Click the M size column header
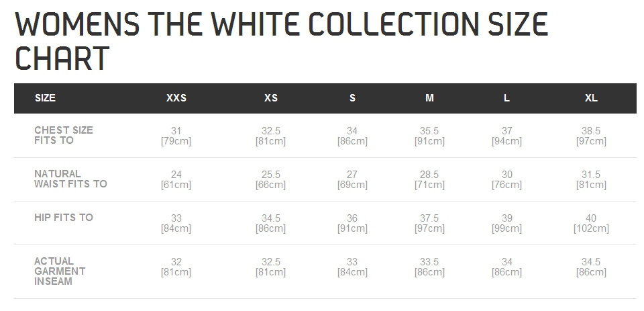Image resolution: width=644 pixels, height=311 pixels. [x=429, y=98]
